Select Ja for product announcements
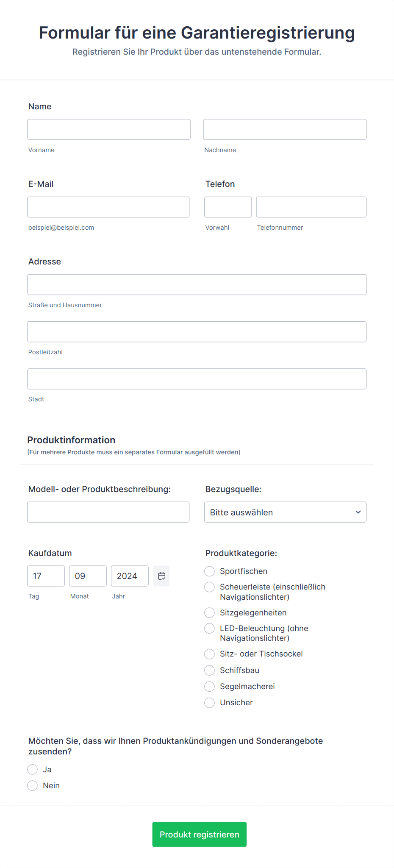The image size is (394, 868). (x=32, y=770)
